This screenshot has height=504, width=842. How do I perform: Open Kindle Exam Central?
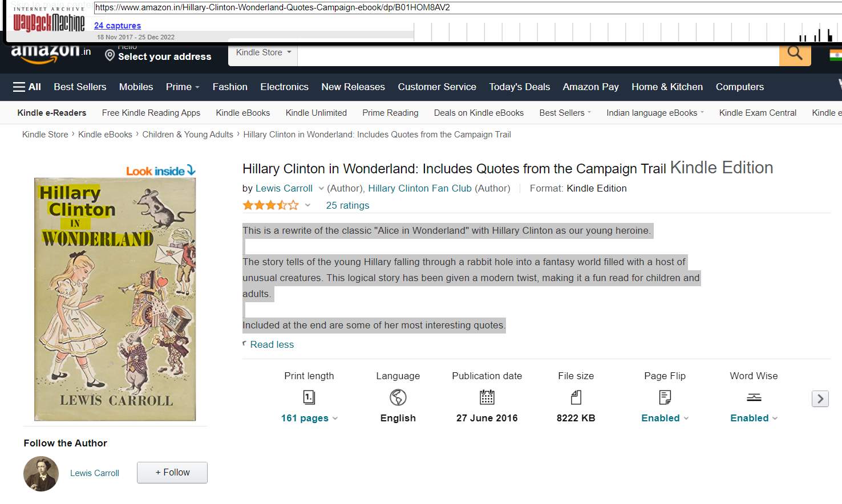pyautogui.click(x=758, y=113)
